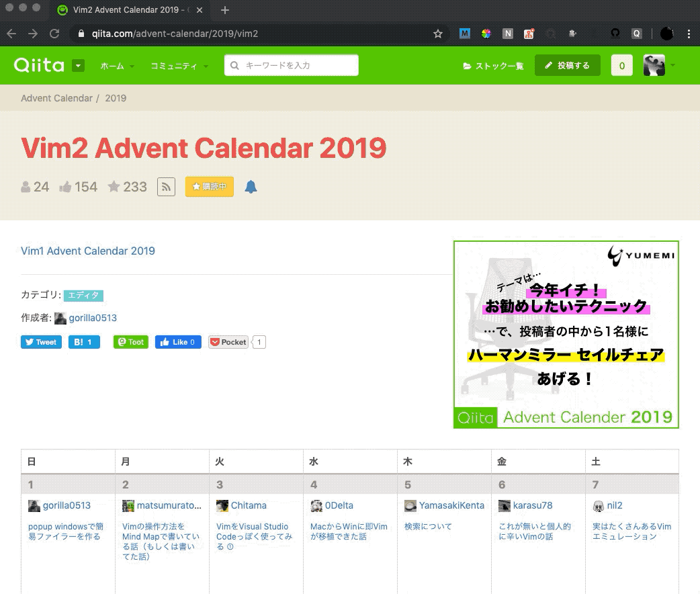The image size is (700, 594).
Task: Open the red extension icon with badge
Action: [529, 34]
